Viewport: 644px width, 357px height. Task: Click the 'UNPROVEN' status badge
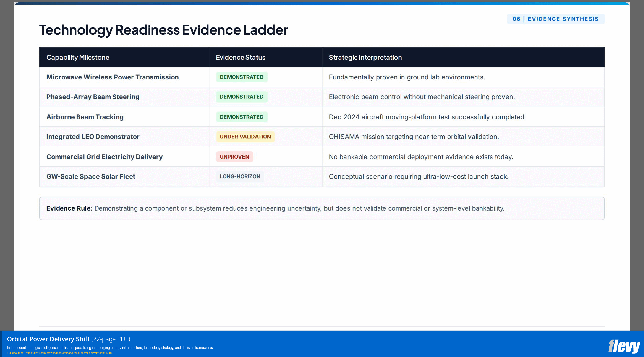[x=235, y=157]
